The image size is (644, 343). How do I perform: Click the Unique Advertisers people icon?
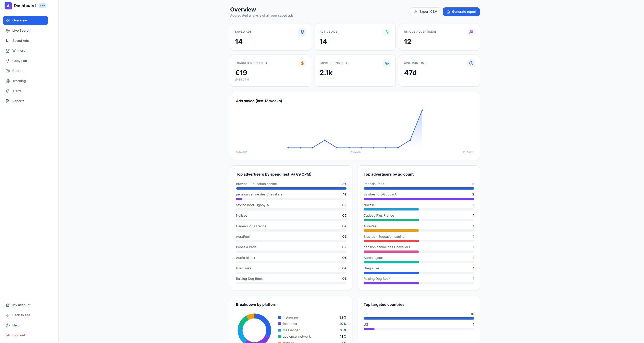pos(471,32)
